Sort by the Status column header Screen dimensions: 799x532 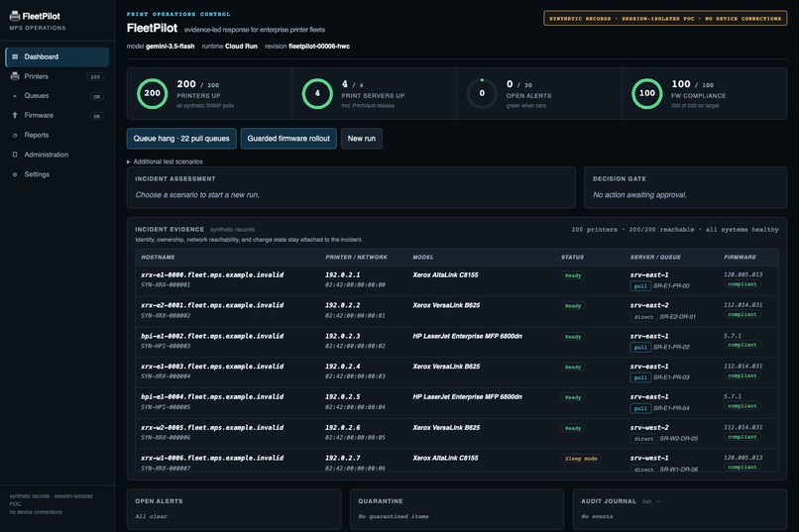pyautogui.click(x=572, y=258)
